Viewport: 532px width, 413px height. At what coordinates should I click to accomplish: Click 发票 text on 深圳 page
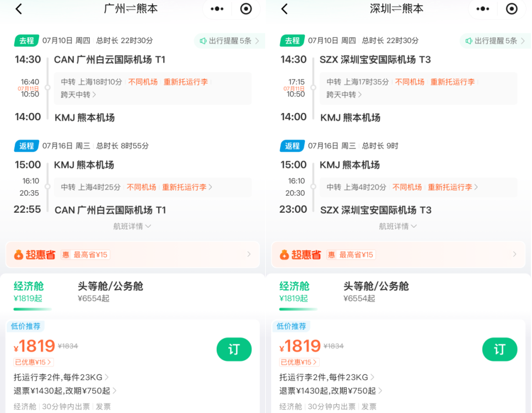pyautogui.click(x=369, y=406)
